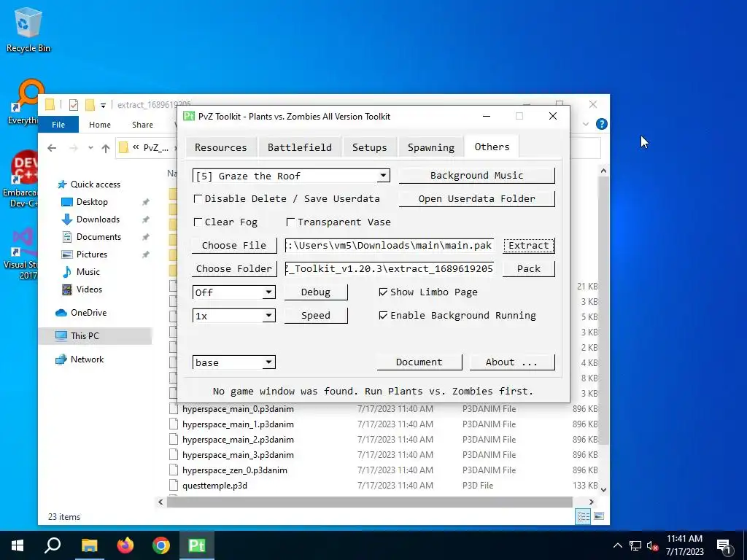Open the notification center icon
The height and width of the screenshot is (560, 747).
[x=724, y=545]
